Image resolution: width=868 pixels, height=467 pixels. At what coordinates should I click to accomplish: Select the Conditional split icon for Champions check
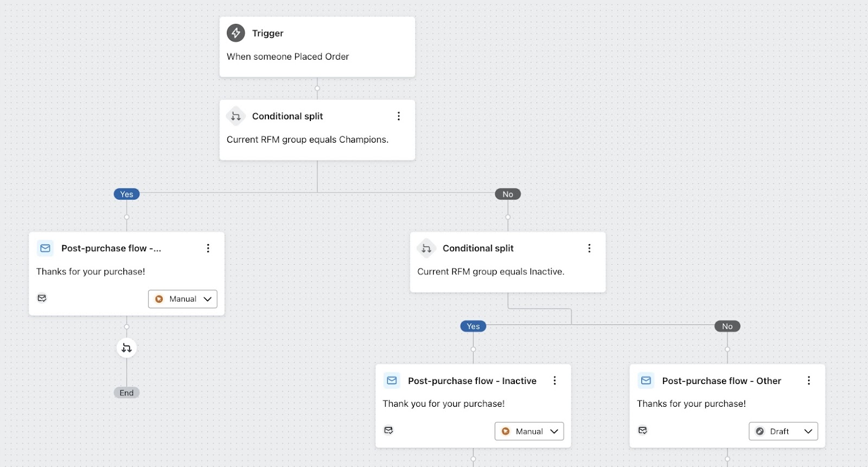click(x=236, y=116)
